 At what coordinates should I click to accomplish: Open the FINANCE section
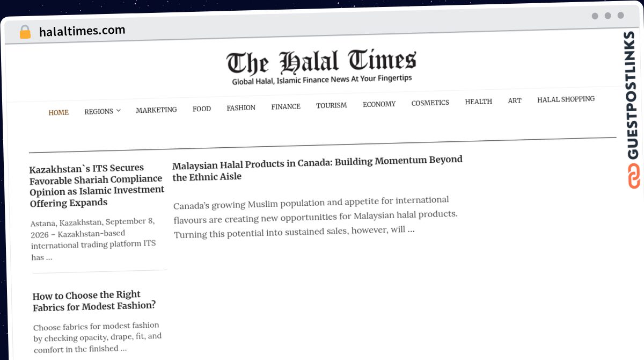tap(286, 106)
